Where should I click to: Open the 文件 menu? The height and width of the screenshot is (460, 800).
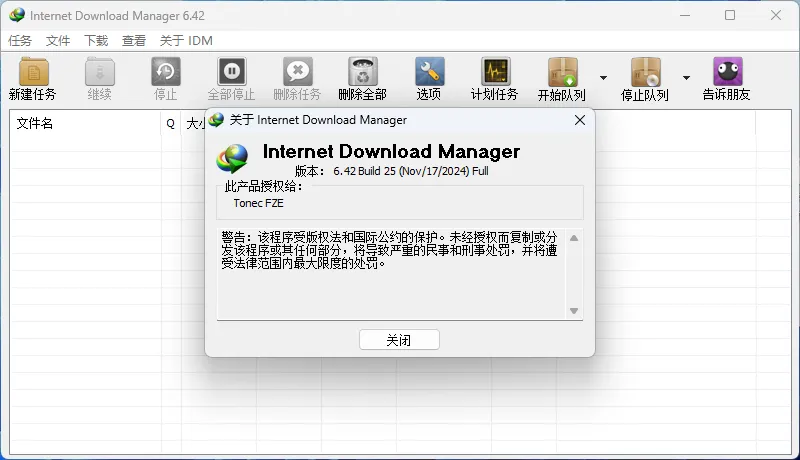pyautogui.click(x=58, y=41)
